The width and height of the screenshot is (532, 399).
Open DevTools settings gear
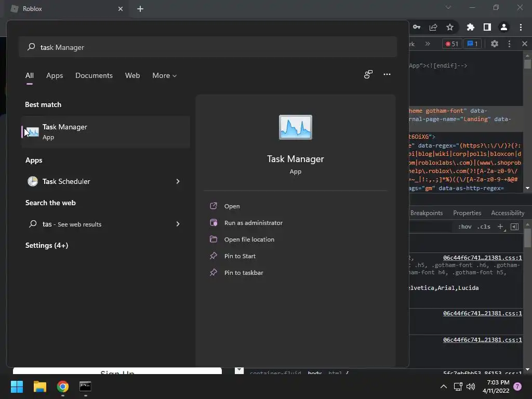tap(495, 44)
